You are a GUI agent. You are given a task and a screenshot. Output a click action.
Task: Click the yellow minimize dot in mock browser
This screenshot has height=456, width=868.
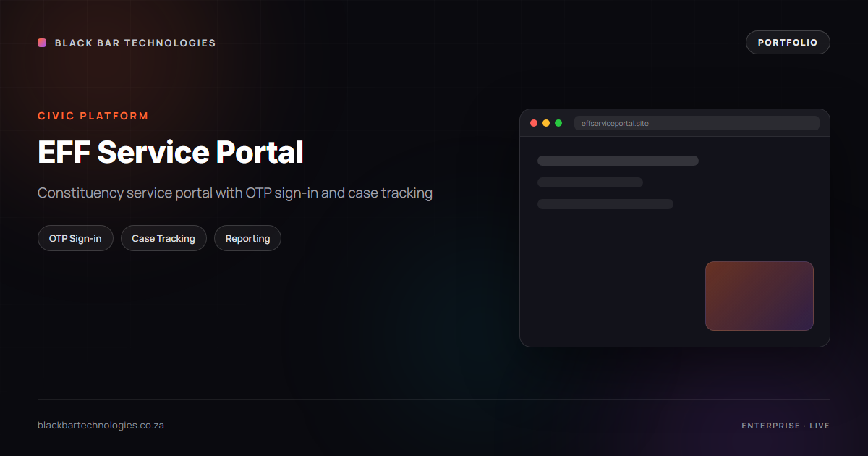click(x=546, y=123)
